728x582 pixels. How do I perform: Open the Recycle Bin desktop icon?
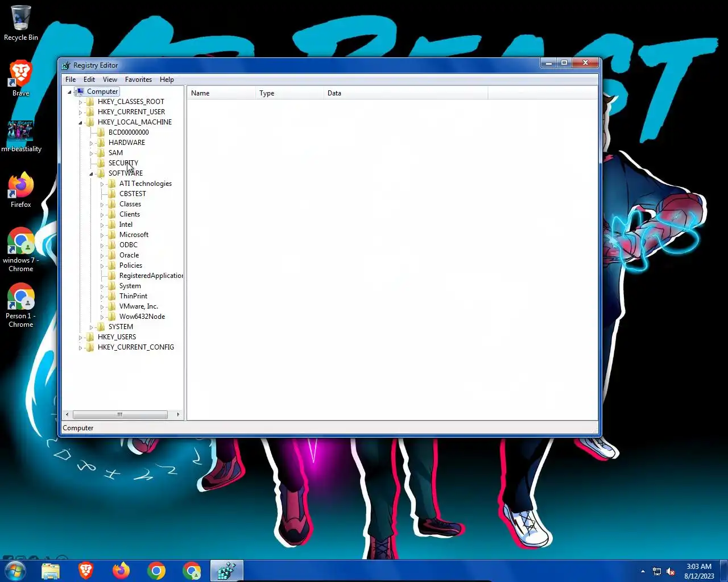[x=21, y=23]
